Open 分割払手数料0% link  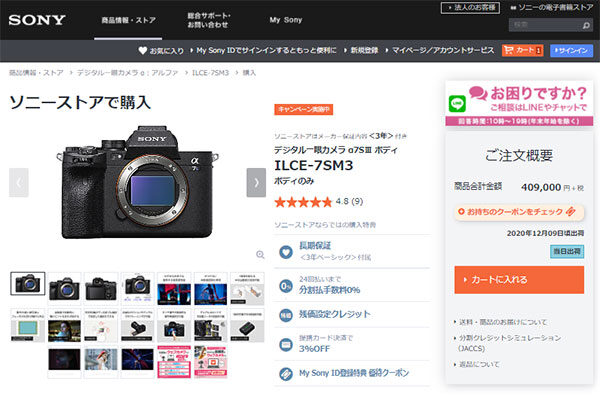coord(329,290)
